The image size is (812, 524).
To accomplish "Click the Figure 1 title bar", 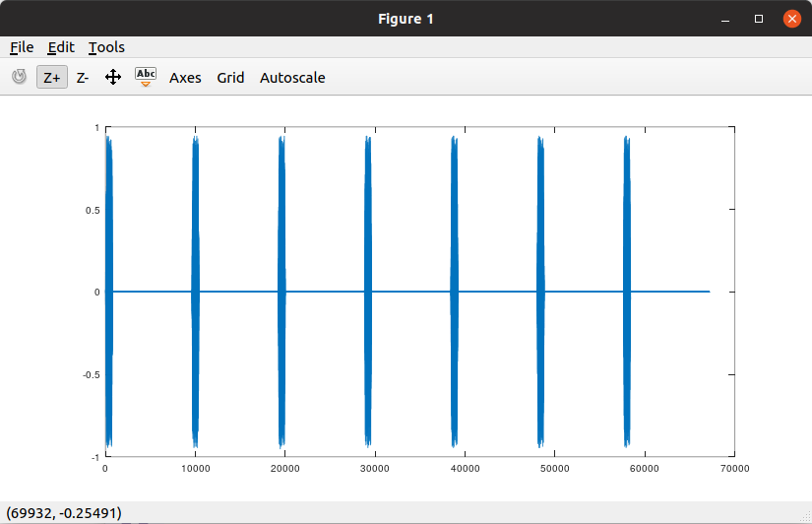I will (406, 19).
